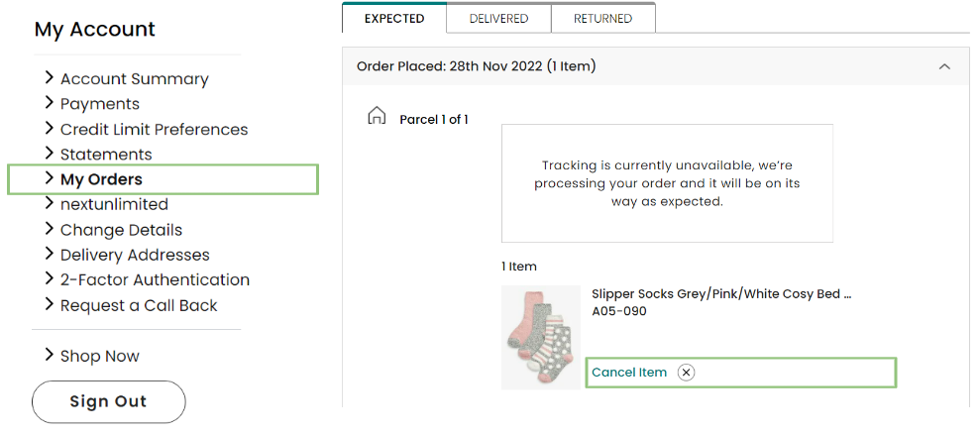
Task: Click the Cancel Item link
Action: (629, 373)
